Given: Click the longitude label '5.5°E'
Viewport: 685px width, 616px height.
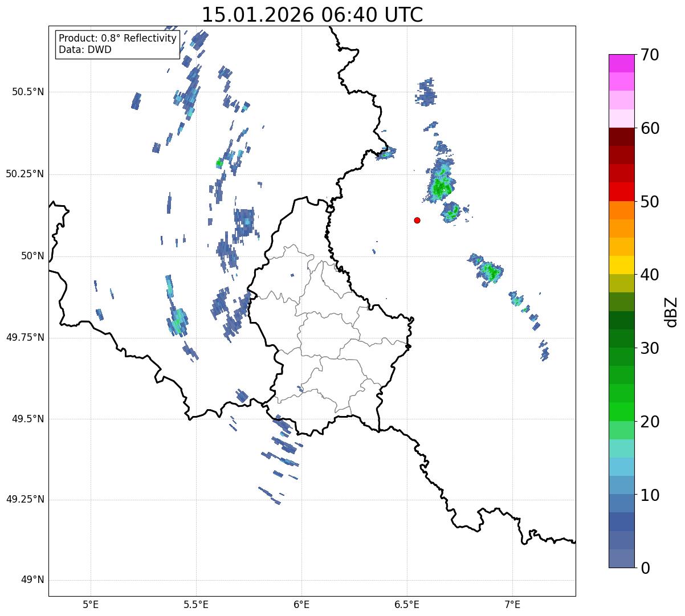Looking at the screenshot, I should (196, 604).
